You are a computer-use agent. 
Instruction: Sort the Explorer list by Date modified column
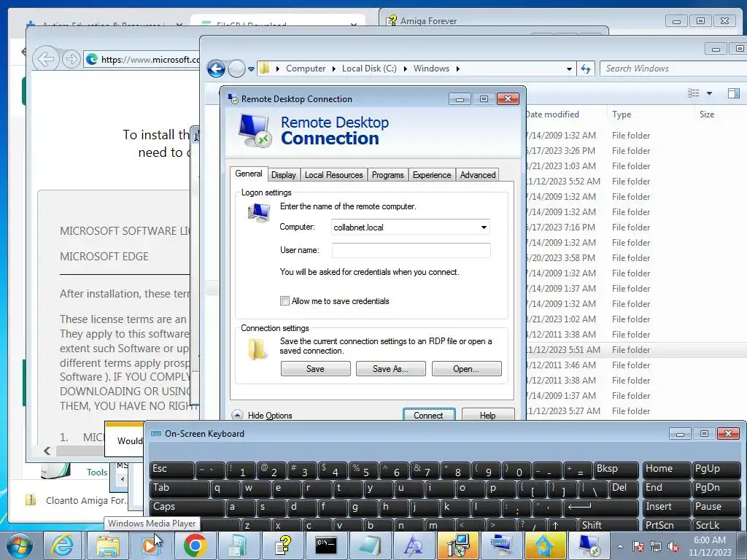(x=565, y=114)
